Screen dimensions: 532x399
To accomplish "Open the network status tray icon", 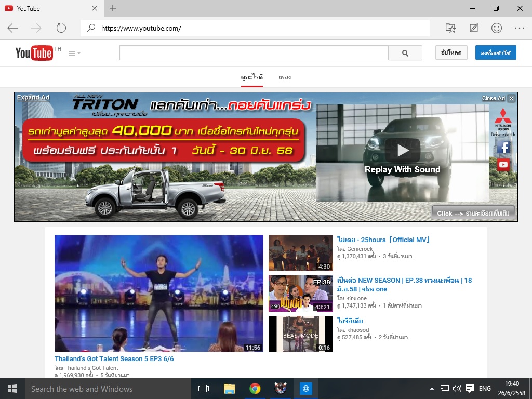I will point(445,389).
